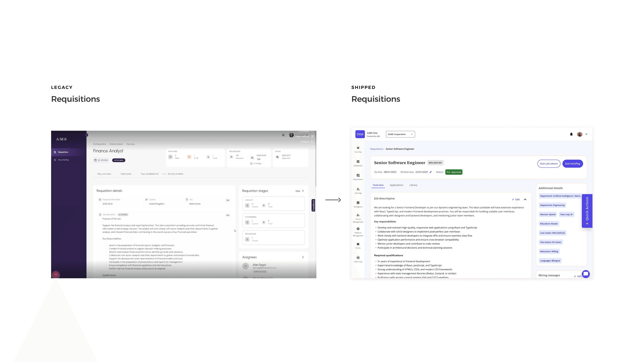Viewport: 644px width, 362px height.
Task: Expand Requisition stages chevron arrow
Action: click(303, 191)
